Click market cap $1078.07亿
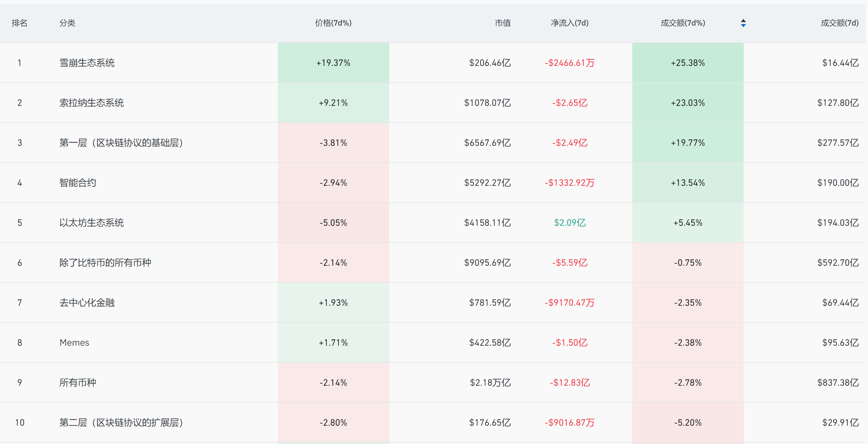Viewport: 868px width, 444px height. 487,103
